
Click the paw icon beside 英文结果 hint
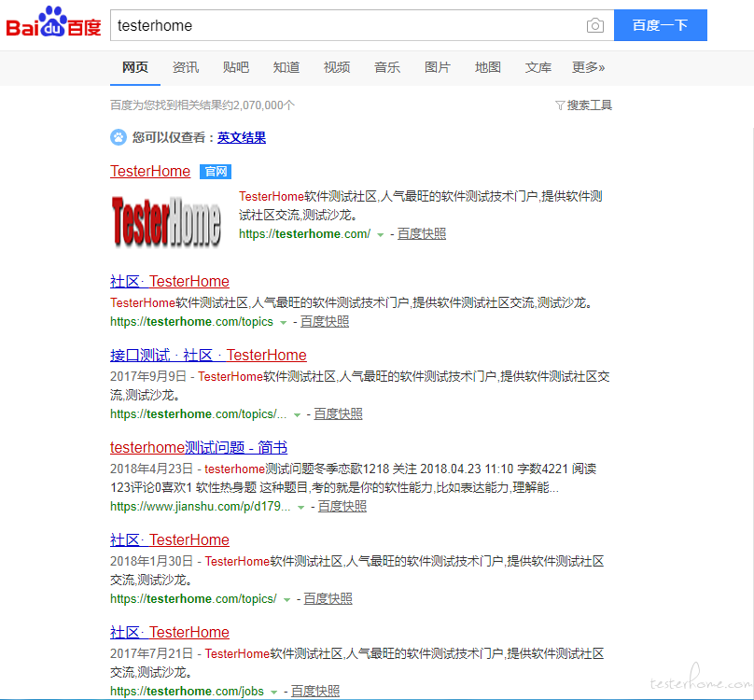pos(119,137)
